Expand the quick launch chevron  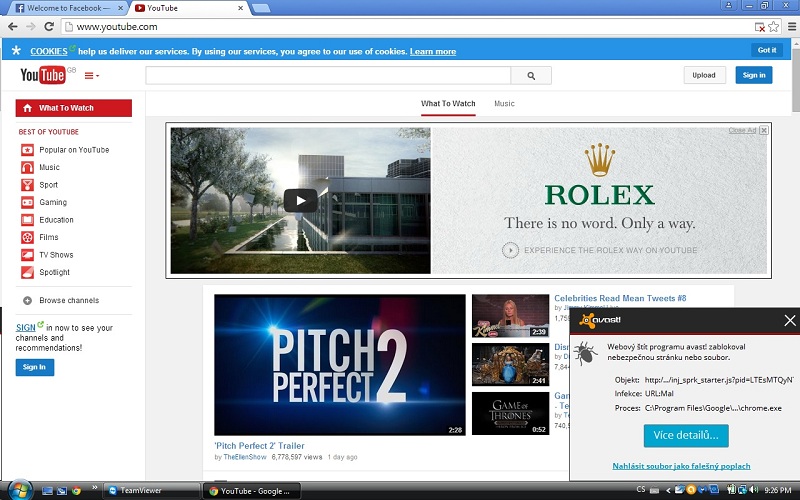coord(94,488)
